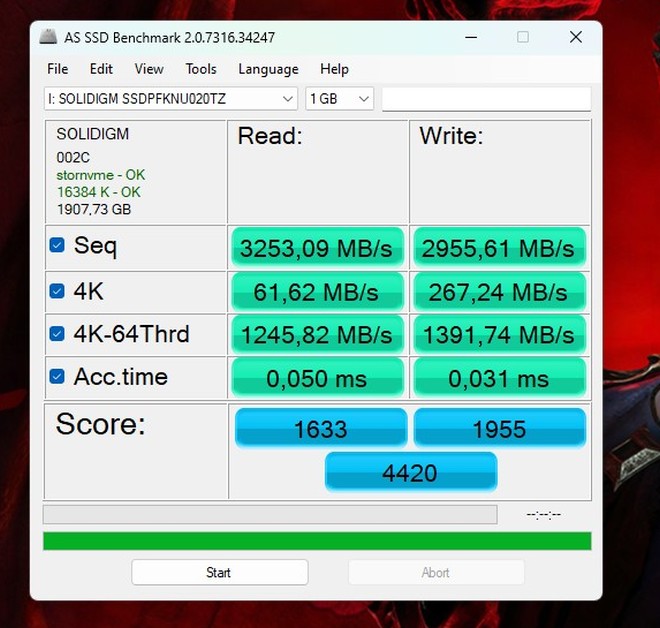
Task: Open the Tools menu
Action: (201, 69)
